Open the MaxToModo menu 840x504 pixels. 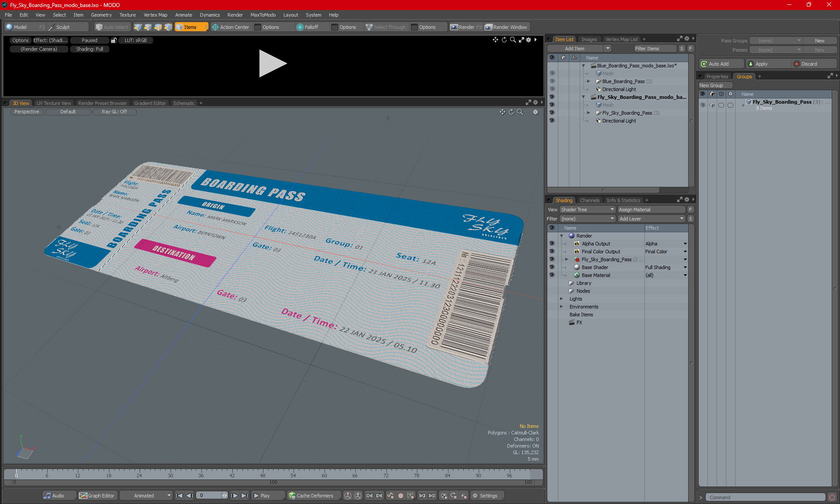[263, 15]
